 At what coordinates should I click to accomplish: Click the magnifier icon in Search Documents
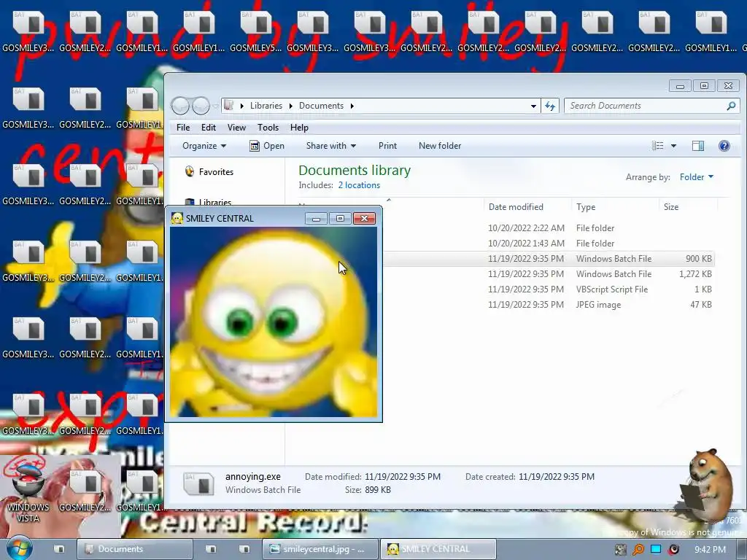[731, 106]
